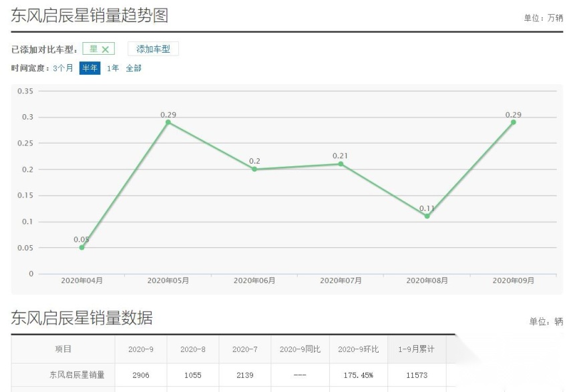Click the 项目 column header
This screenshot has height=392, width=569.
63,349
